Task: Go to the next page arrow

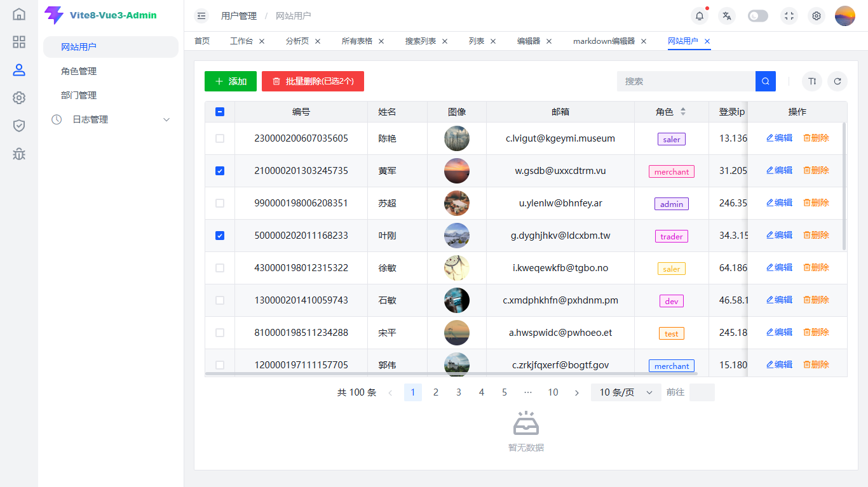Action: tap(576, 392)
